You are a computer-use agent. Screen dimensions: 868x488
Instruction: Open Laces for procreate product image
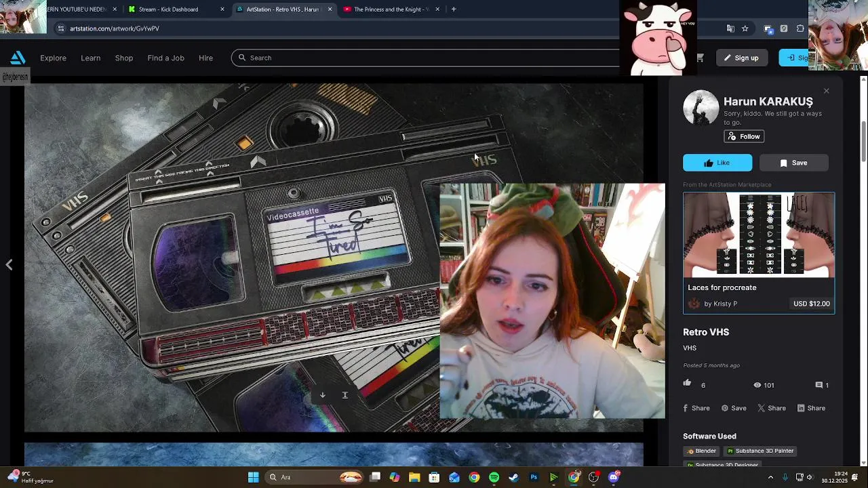tap(759, 235)
